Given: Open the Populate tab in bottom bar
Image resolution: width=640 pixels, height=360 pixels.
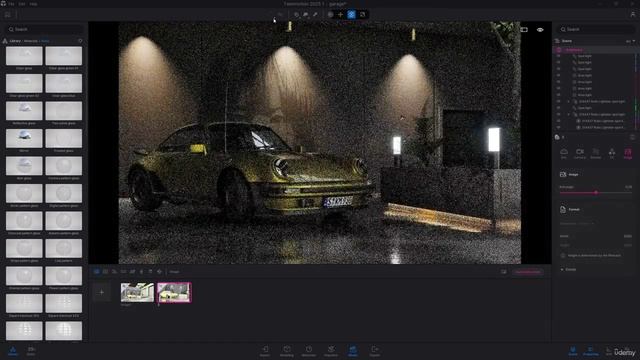Looking at the screenshot, I should [331, 351].
